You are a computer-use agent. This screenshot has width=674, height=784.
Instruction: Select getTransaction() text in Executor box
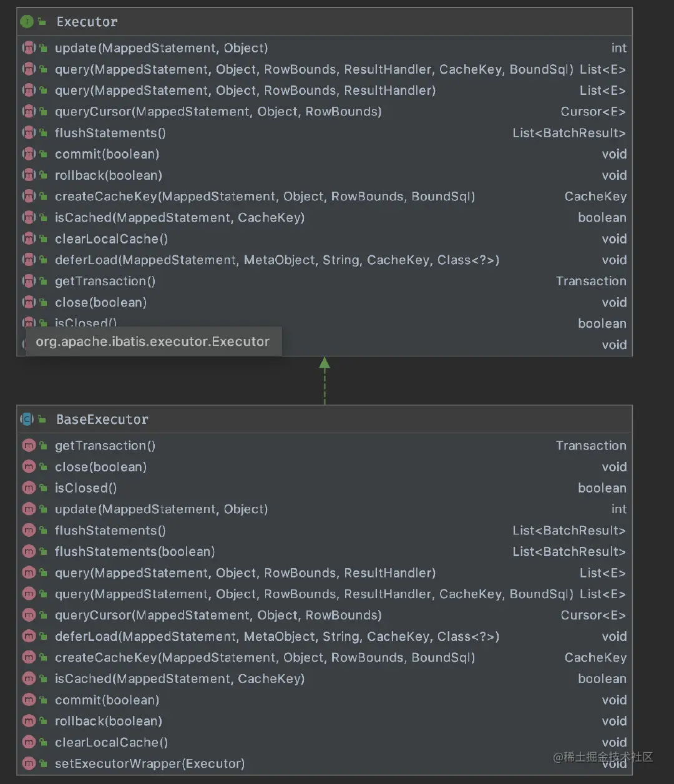105,282
